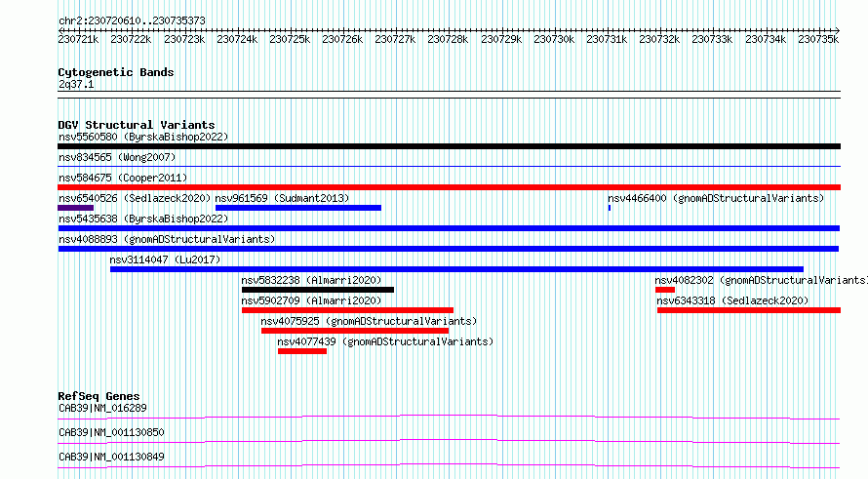Click the purple nsv6540526 variant bar

click(75, 208)
